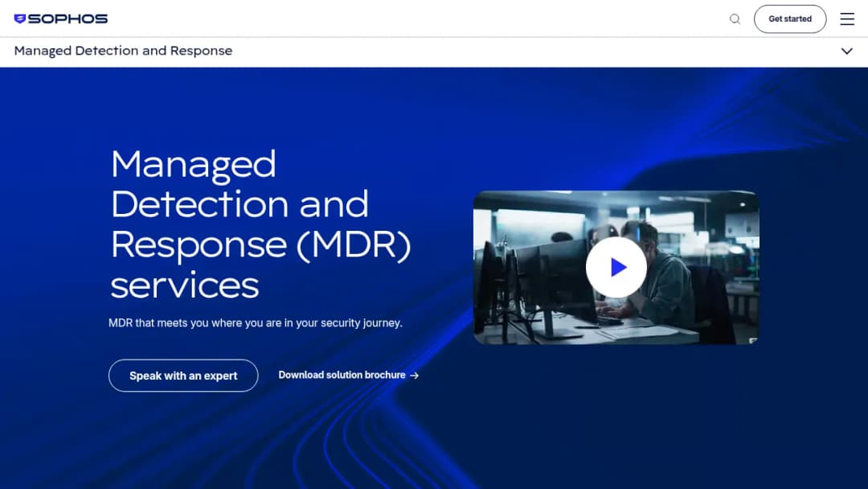
Task: Click the text 'MDR that meets you where you are'
Action: [x=194, y=323]
